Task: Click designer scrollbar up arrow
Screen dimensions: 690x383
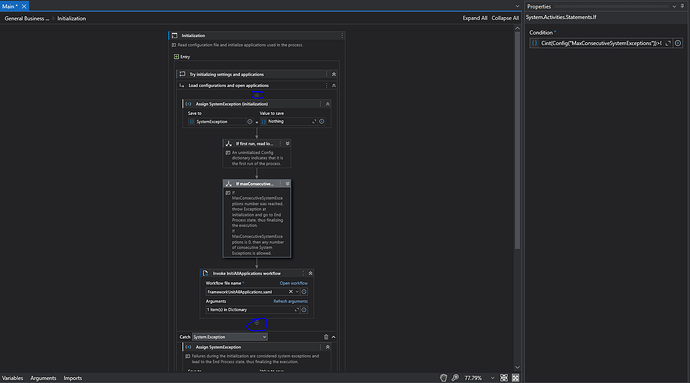Action: pyautogui.click(x=518, y=28)
